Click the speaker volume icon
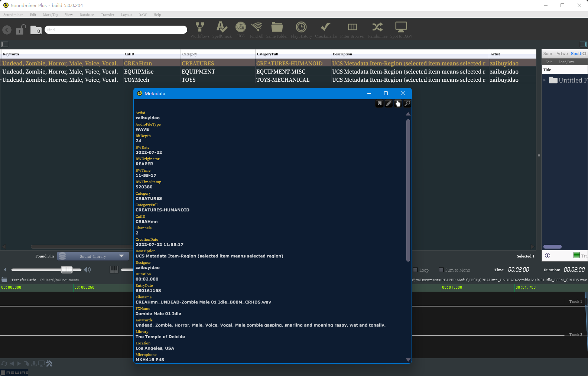Viewport: 588px width, 376px height. [87, 270]
